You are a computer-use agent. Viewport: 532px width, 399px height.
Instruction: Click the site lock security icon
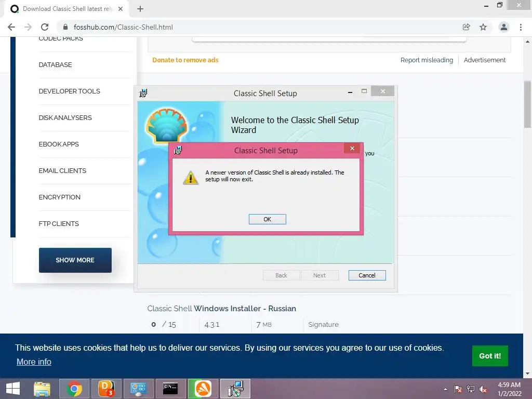coord(65,27)
